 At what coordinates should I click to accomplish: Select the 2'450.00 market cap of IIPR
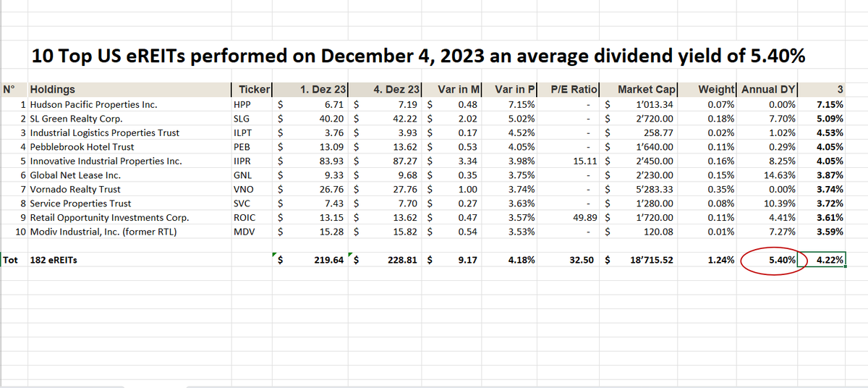coord(655,161)
